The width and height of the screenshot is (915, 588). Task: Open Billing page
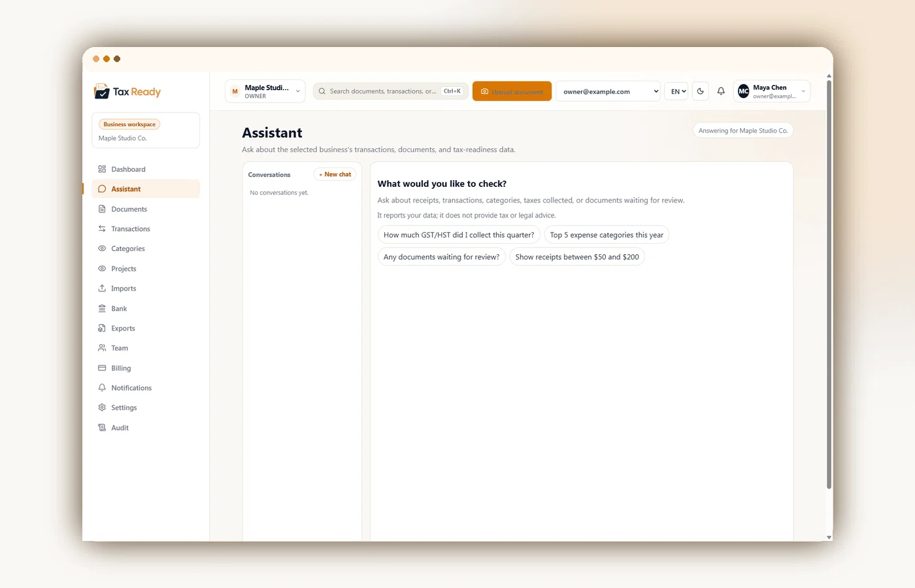point(146,368)
